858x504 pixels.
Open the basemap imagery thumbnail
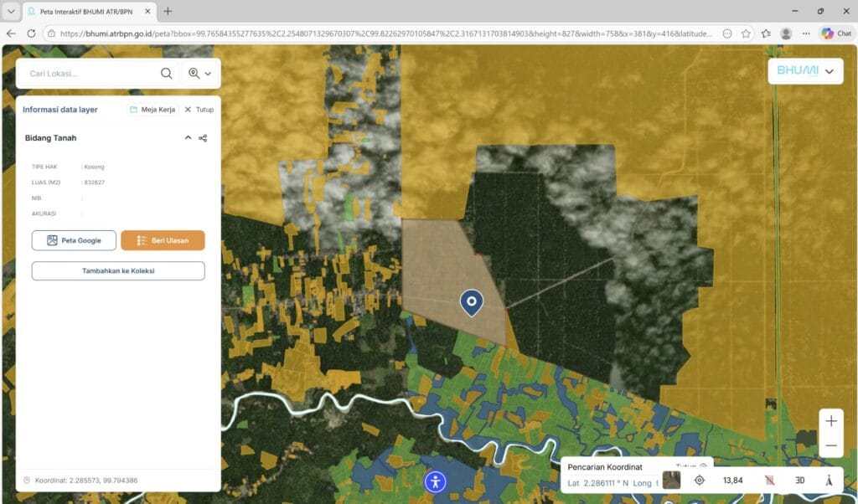(x=671, y=480)
